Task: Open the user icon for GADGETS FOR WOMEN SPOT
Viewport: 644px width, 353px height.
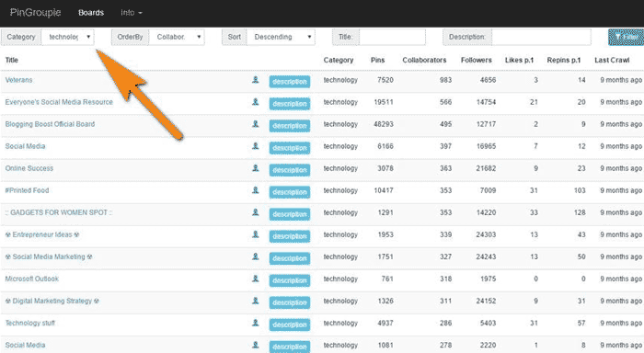Action: pos(255,212)
